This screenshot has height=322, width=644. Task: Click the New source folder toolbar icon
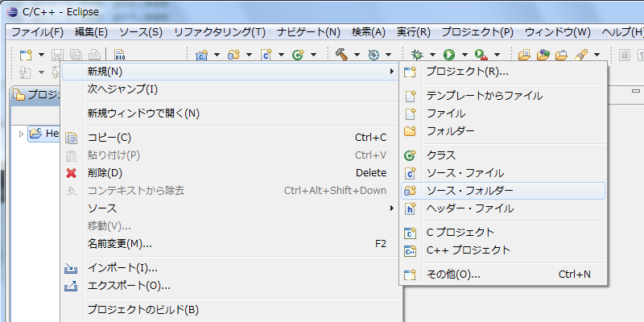click(x=233, y=55)
